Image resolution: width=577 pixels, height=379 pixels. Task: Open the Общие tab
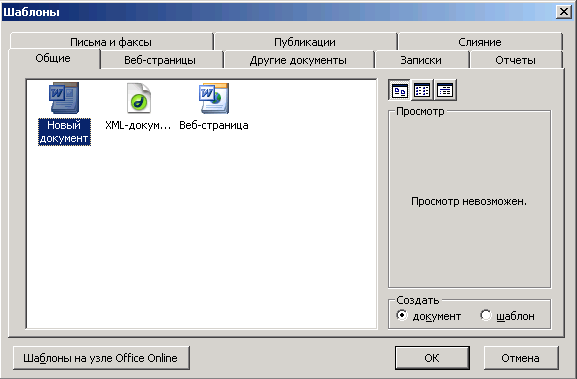coord(54,59)
